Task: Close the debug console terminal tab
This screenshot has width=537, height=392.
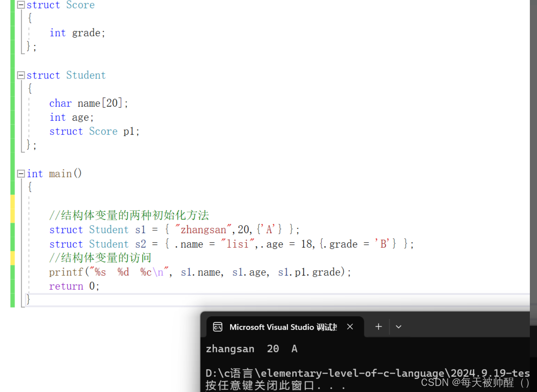Action: click(350, 326)
